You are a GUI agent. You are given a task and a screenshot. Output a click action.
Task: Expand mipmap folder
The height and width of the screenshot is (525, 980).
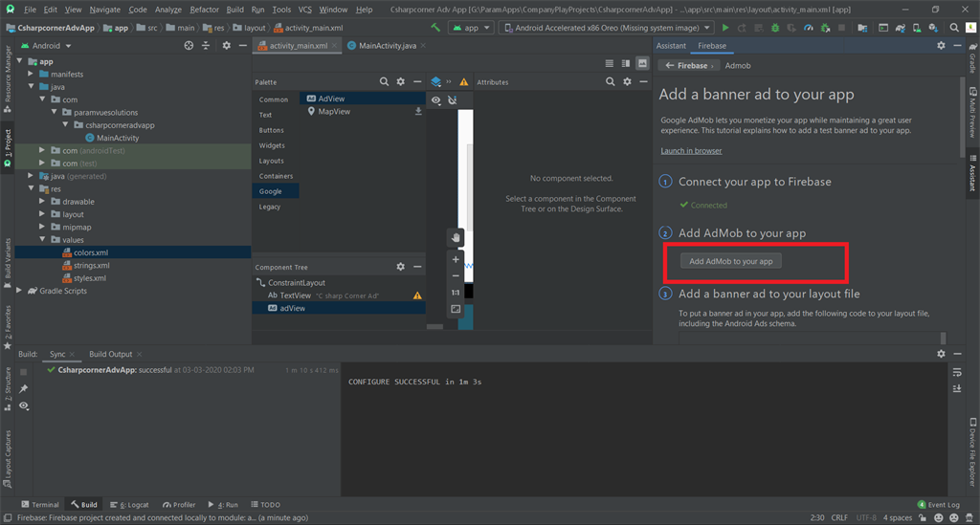point(42,228)
